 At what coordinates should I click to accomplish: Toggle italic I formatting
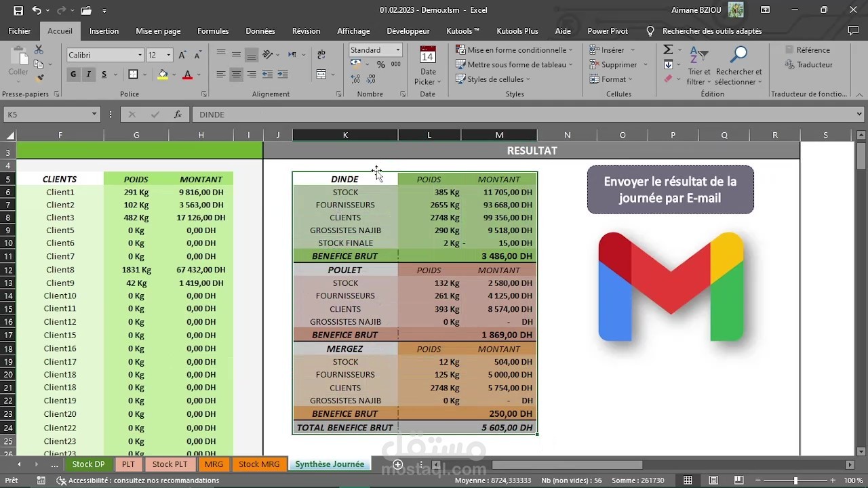[x=88, y=75]
